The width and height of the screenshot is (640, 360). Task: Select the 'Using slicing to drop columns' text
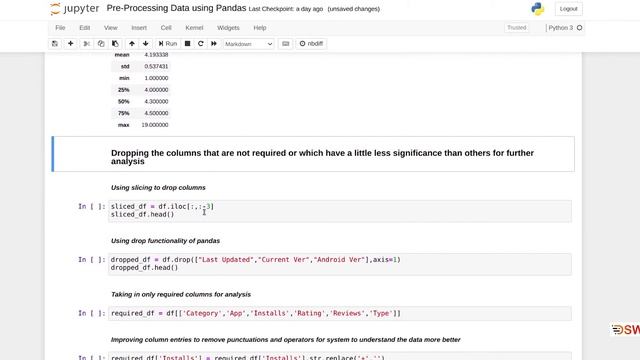pos(158,188)
